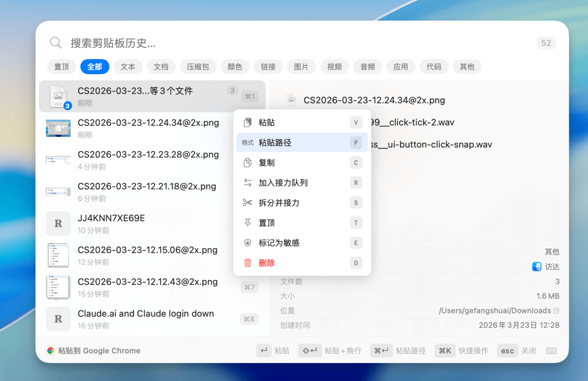Click the R icon beside JJ4KNN7XE69E

click(x=58, y=223)
